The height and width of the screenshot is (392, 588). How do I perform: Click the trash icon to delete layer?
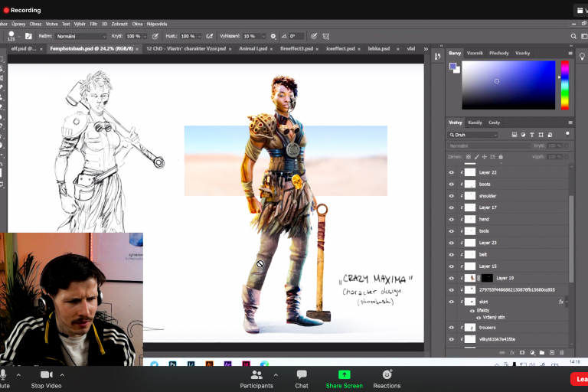[x=563, y=352]
